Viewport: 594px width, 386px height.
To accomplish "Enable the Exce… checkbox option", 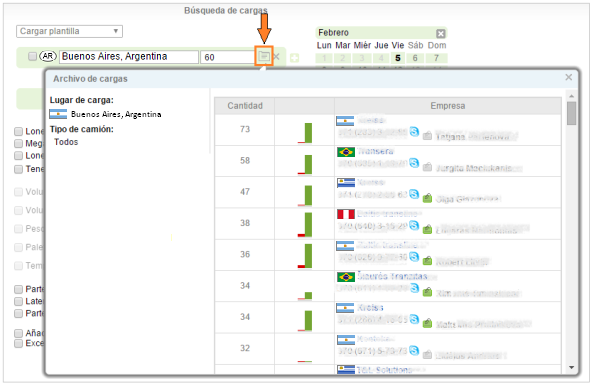I will click(19, 344).
